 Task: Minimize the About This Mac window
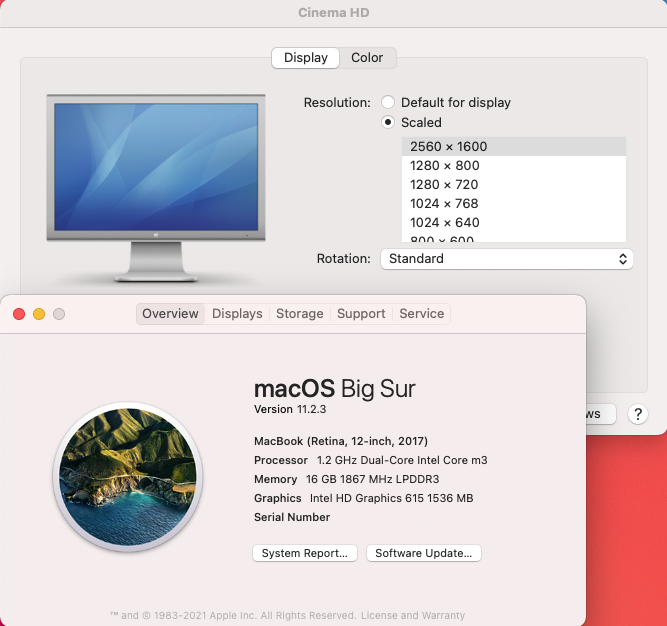tap(39, 314)
